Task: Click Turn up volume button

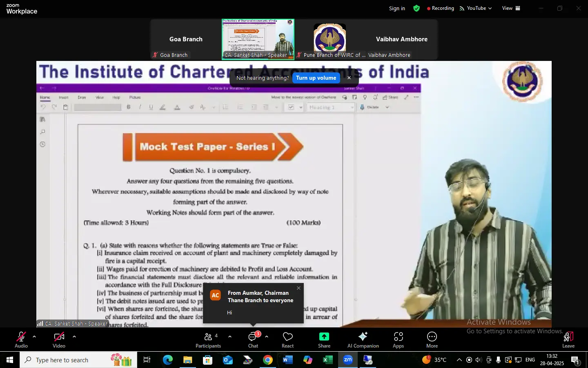Action: click(316, 78)
